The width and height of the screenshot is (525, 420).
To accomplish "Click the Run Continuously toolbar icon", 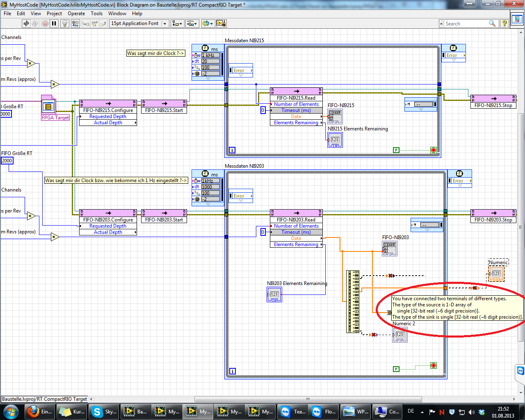I will [35, 23].
